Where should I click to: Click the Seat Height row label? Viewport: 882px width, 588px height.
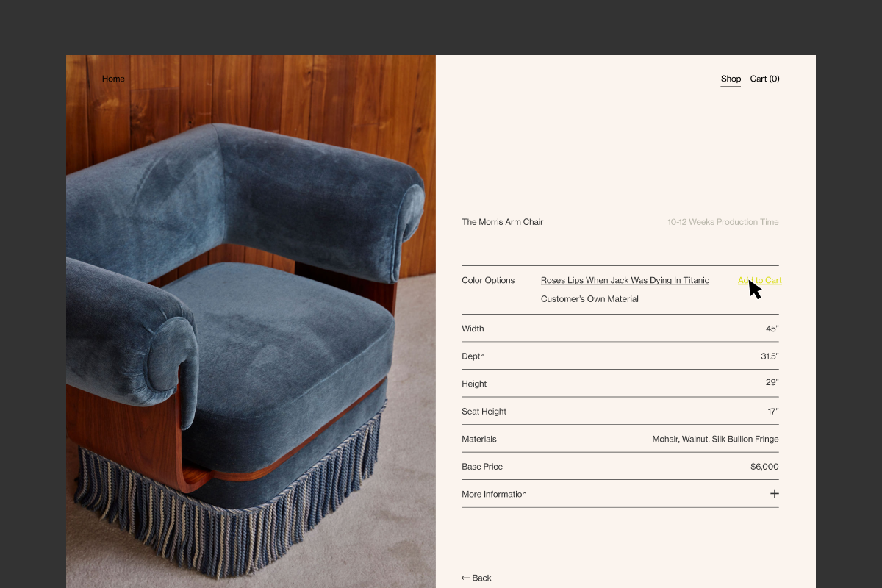[484, 412]
